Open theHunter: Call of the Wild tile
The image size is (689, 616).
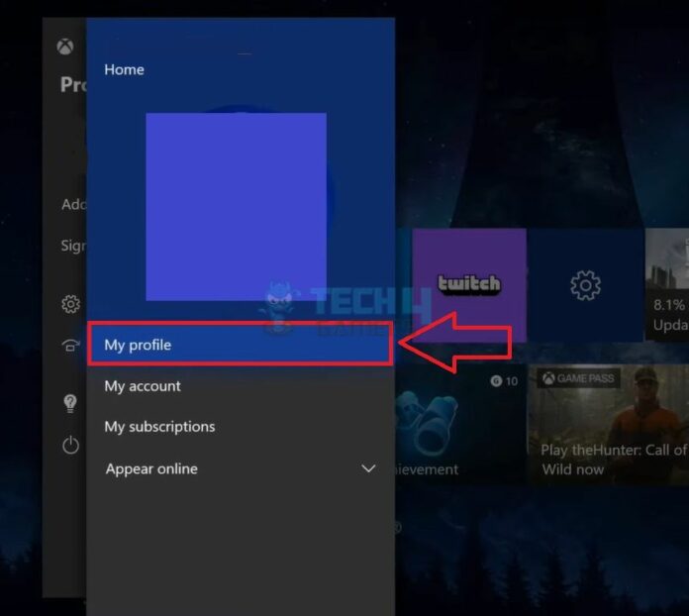point(609,424)
